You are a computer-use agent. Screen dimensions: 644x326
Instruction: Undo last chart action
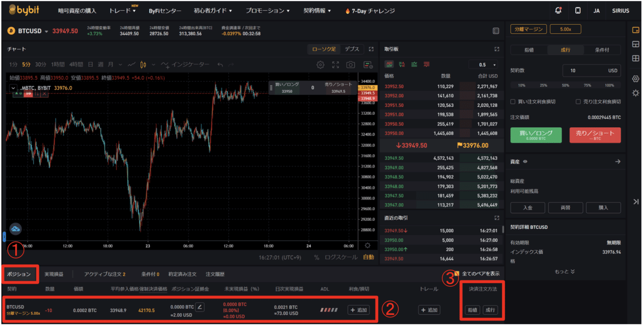pos(220,64)
